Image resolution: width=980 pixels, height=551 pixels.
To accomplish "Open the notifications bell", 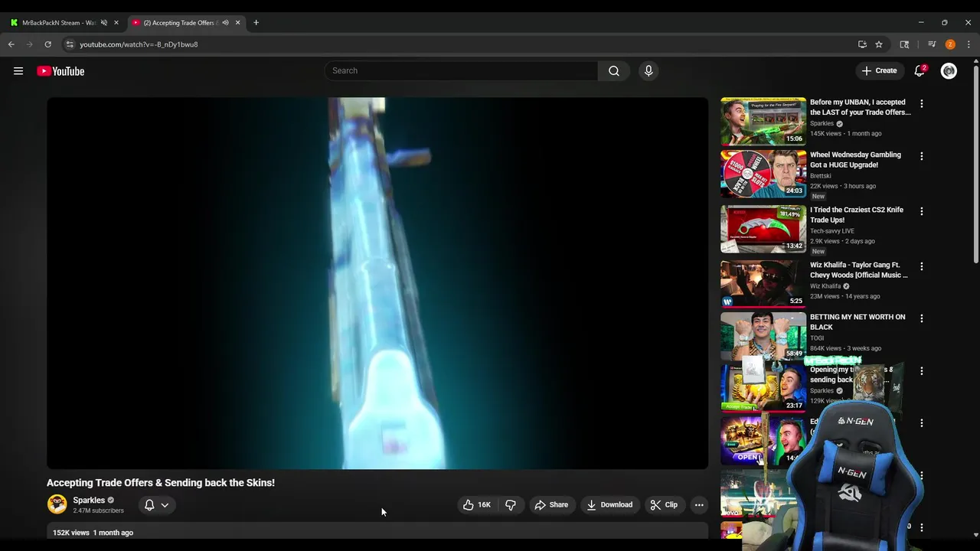I will click(x=920, y=70).
